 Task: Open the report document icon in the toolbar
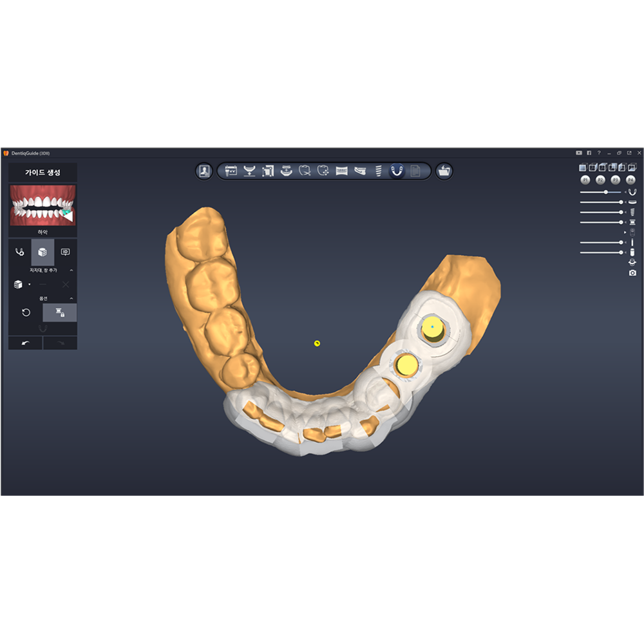point(415,171)
